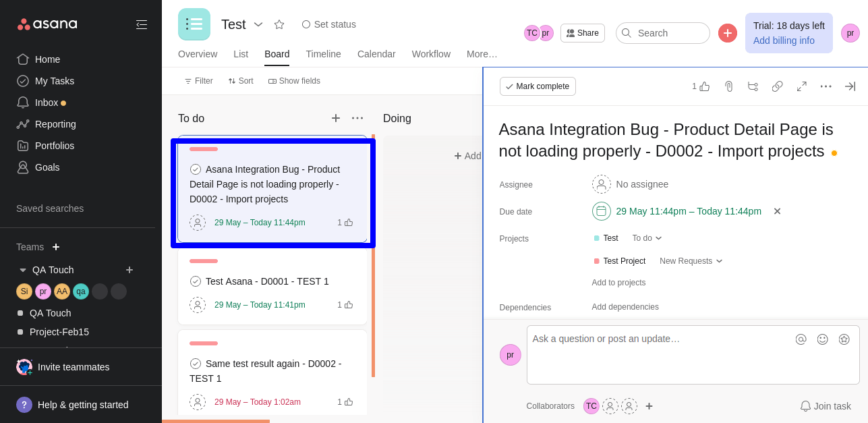The height and width of the screenshot is (423, 868).
Task: Expand the QA Touch team in sidebar
Action: [x=24, y=270]
